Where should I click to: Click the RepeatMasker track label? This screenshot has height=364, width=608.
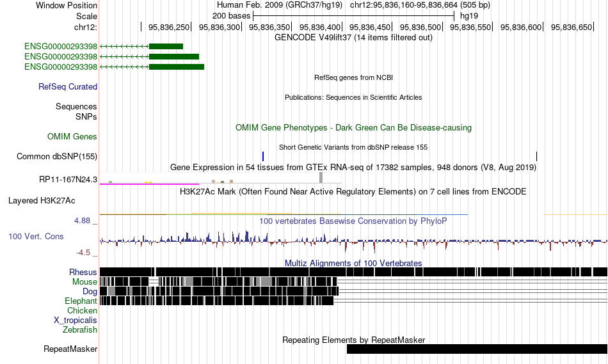tap(70, 349)
